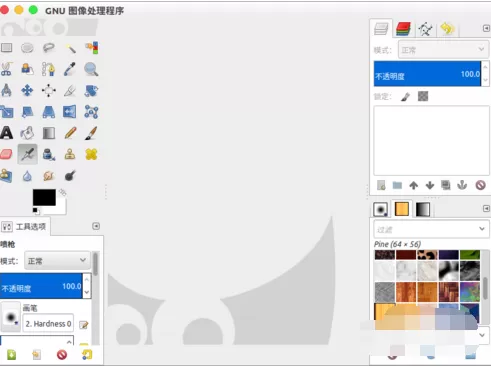Click the black foreground color swatch

coord(44,197)
